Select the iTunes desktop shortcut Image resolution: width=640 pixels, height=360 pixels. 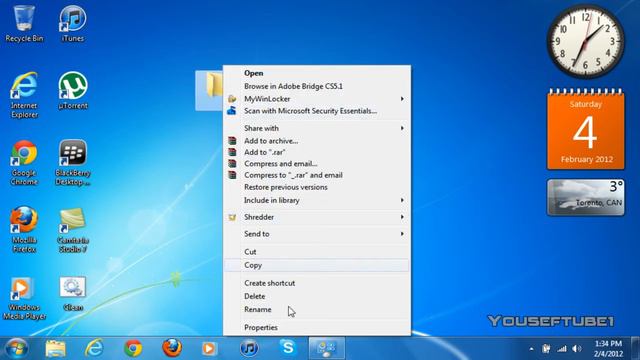coord(73,23)
